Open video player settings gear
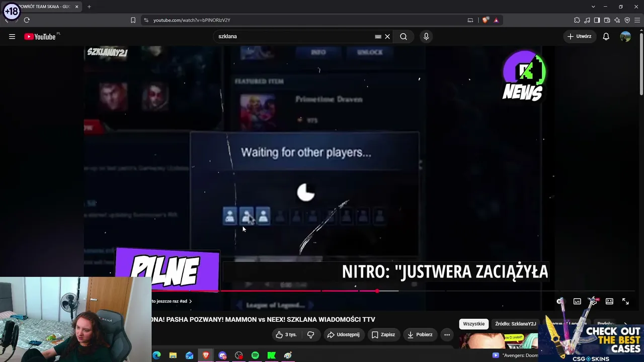This screenshot has height=362, width=644. 593,301
